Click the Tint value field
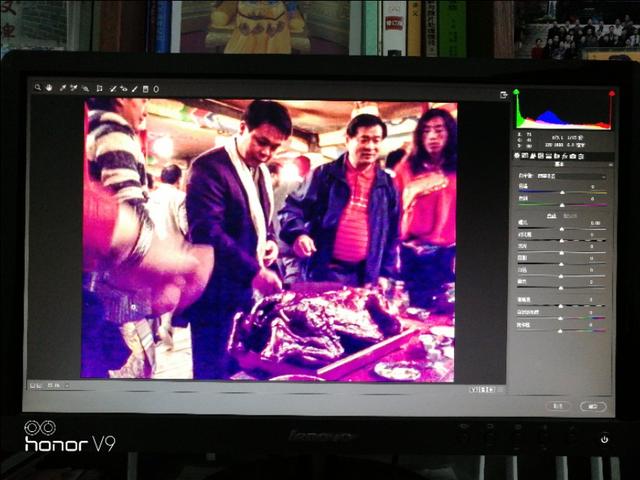Viewport: 640px width, 480px height. coord(593,199)
